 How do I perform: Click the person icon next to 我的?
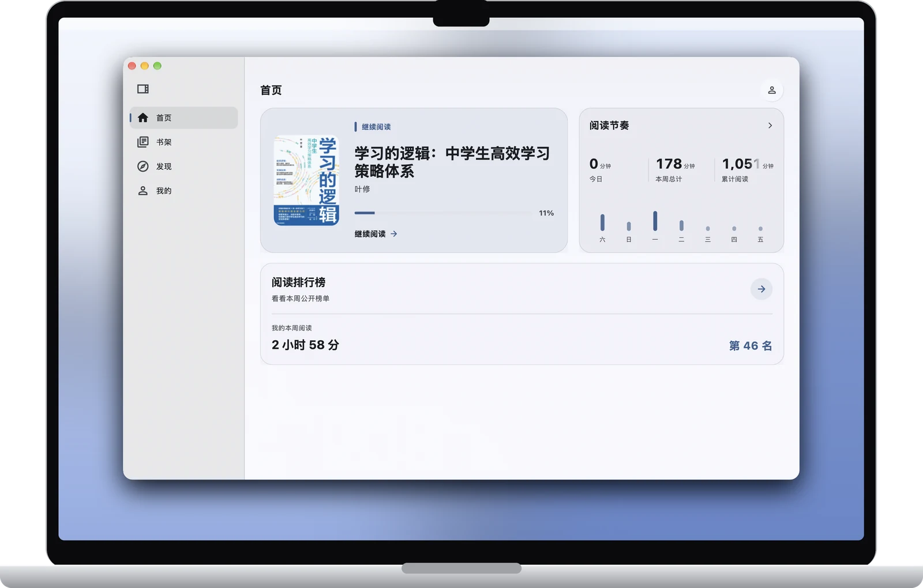point(143,190)
